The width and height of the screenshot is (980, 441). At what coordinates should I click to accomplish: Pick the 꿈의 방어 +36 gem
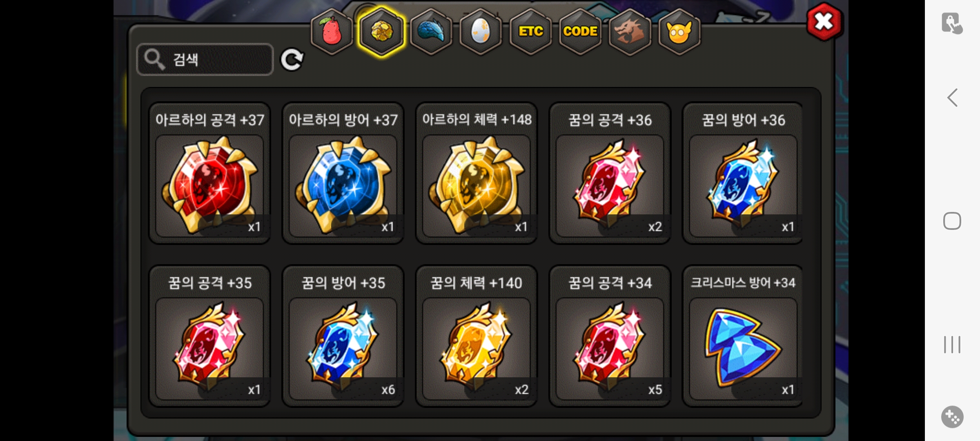tap(743, 173)
